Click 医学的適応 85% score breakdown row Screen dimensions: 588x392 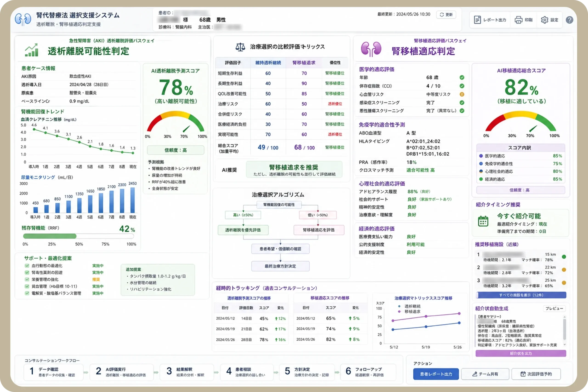pos(520,156)
